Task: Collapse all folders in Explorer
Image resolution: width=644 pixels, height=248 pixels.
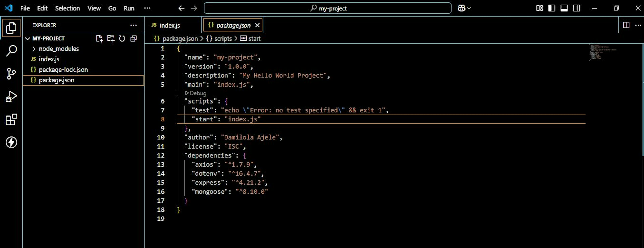Action: [133, 39]
